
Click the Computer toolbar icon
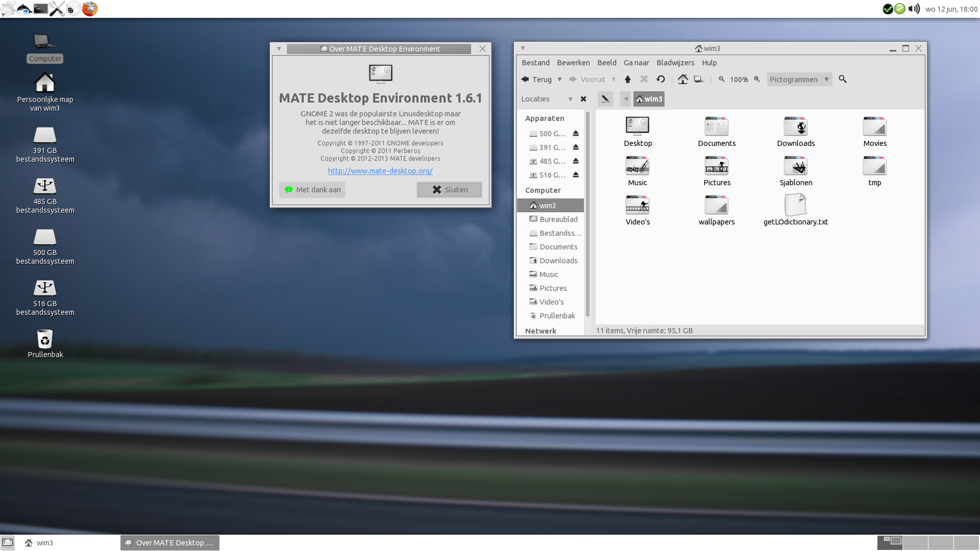699,79
